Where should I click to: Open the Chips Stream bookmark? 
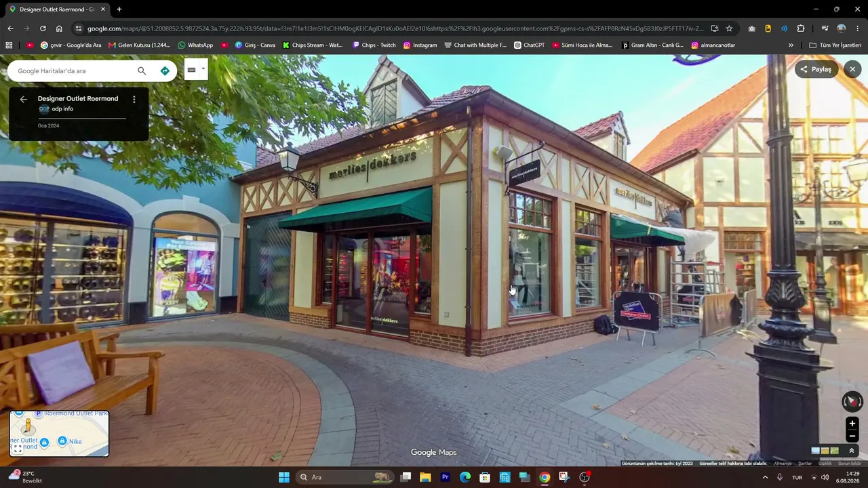coord(313,45)
